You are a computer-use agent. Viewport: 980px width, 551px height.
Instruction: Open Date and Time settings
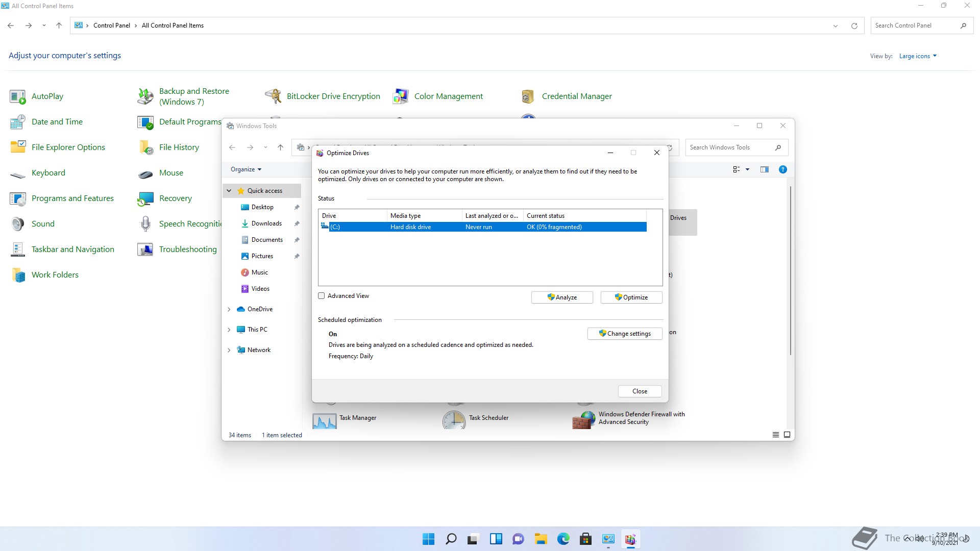(46, 122)
